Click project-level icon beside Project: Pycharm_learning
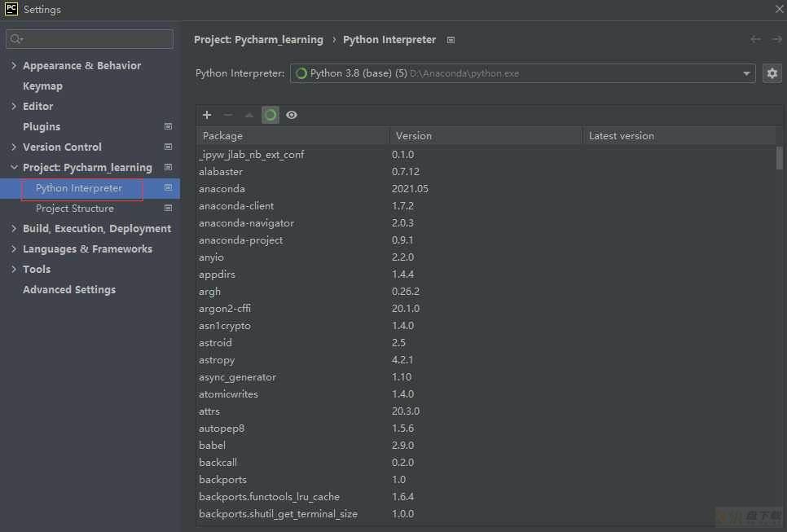787x532 pixels. pos(168,167)
